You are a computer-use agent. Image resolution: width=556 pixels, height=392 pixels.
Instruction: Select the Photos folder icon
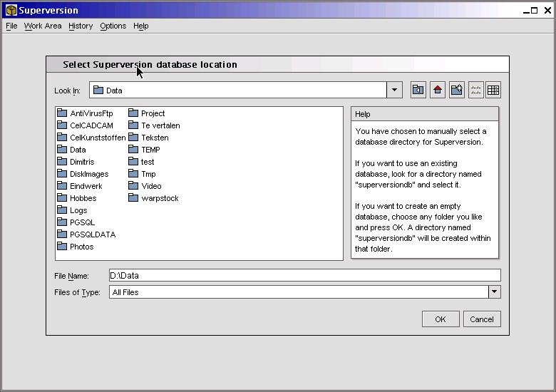62,247
